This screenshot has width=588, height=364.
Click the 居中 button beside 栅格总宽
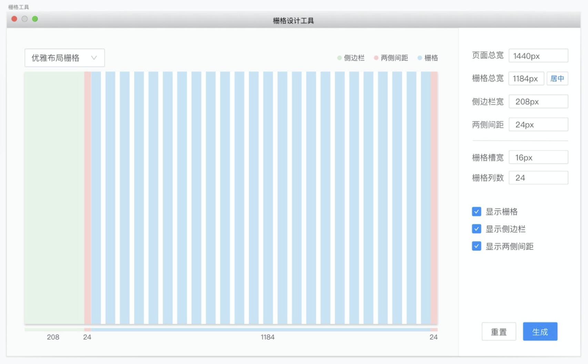point(557,79)
